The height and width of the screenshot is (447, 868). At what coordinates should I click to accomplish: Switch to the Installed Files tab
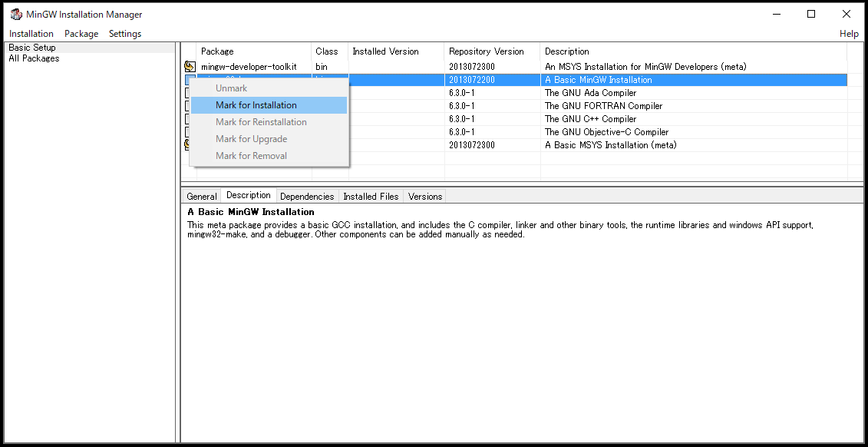click(371, 196)
